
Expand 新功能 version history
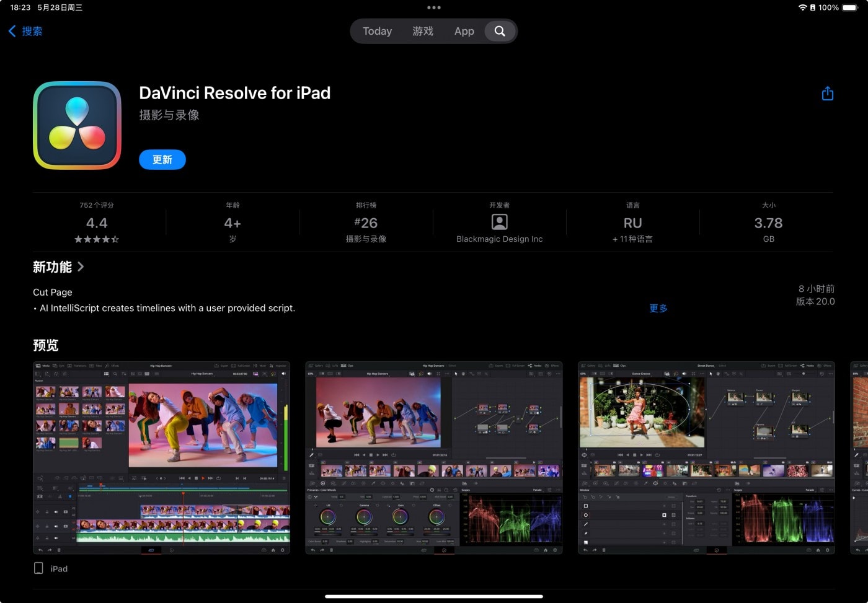point(58,267)
